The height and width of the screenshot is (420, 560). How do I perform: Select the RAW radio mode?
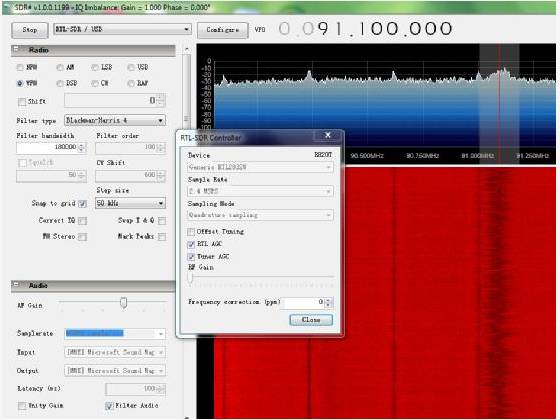[x=131, y=83]
